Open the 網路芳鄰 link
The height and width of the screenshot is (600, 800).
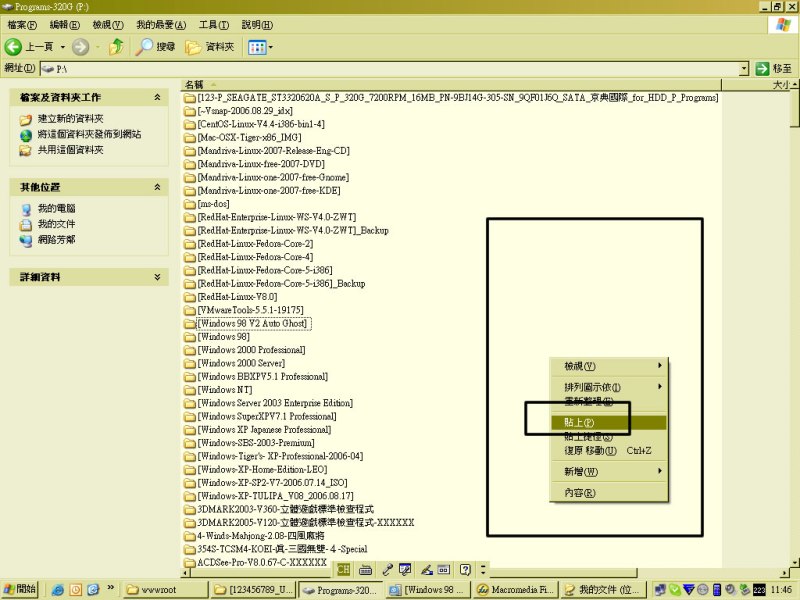(57, 239)
